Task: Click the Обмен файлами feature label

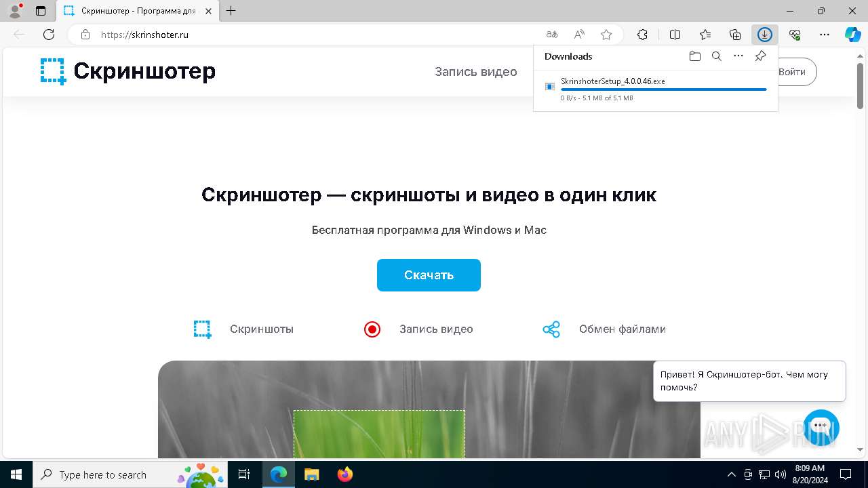Action: point(623,329)
